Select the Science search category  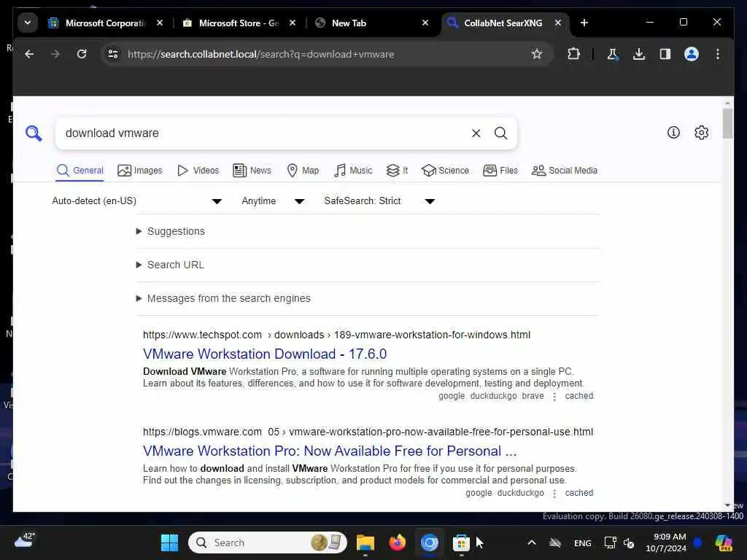(445, 171)
